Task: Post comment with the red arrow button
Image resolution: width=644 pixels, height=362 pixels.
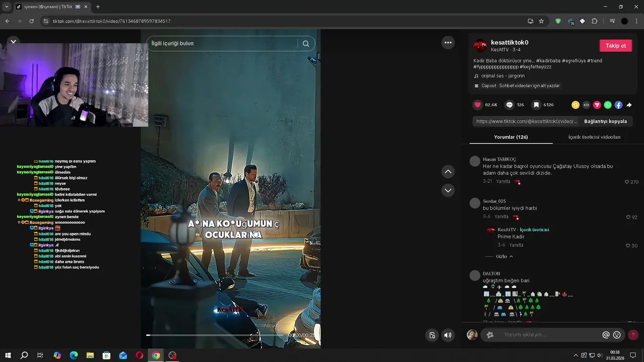Action: (633, 335)
